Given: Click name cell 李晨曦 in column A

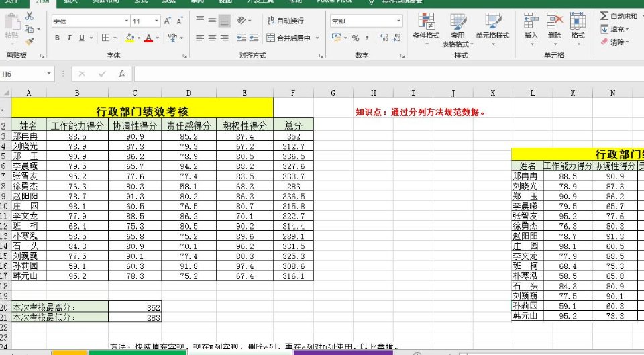Looking at the screenshot, I should pos(29,166).
